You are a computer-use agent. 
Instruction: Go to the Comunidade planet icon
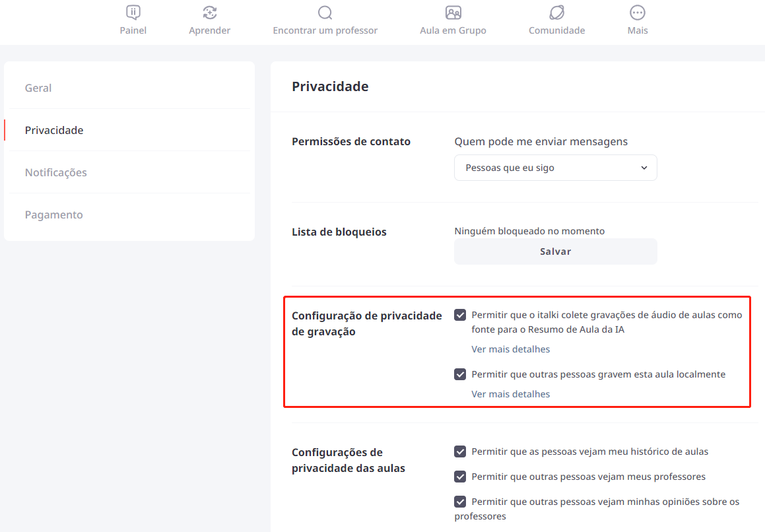pyautogui.click(x=556, y=13)
